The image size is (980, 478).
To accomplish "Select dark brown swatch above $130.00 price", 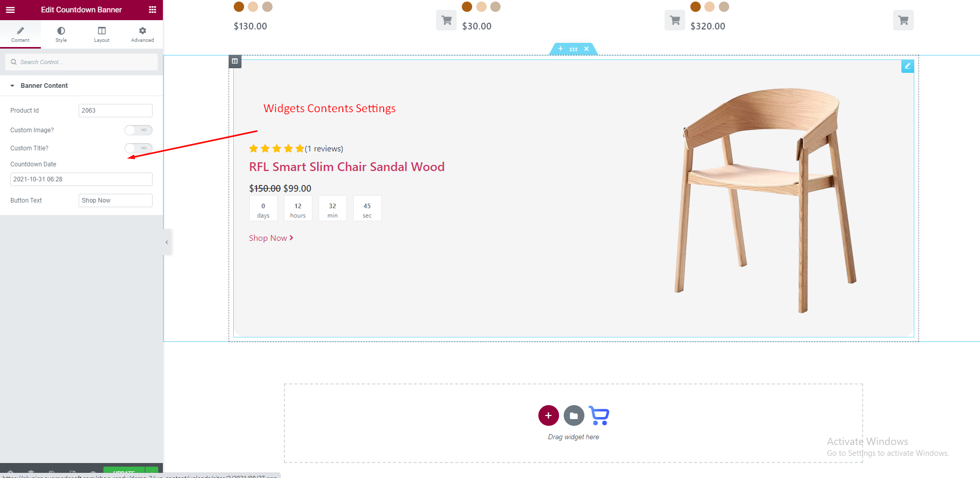I will tap(239, 7).
